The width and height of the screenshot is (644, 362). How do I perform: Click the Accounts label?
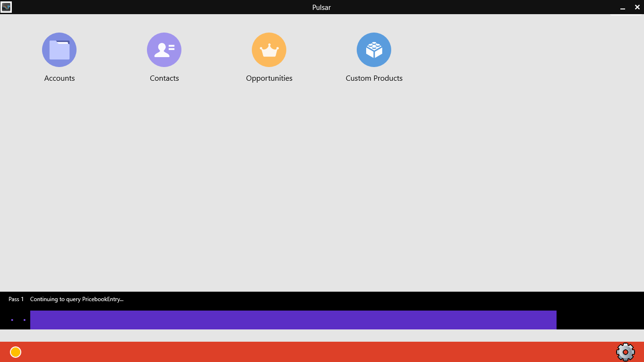click(60, 78)
